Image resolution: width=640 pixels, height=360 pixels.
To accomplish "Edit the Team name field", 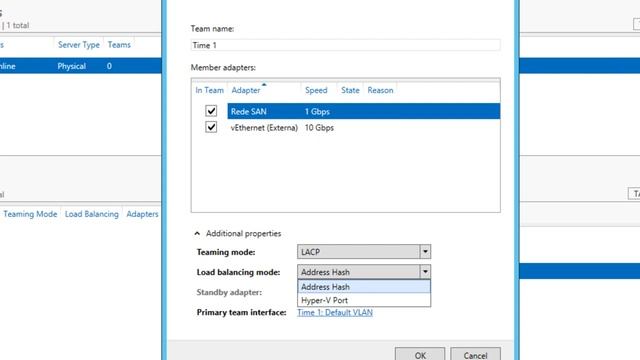I will (x=345, y=45).
